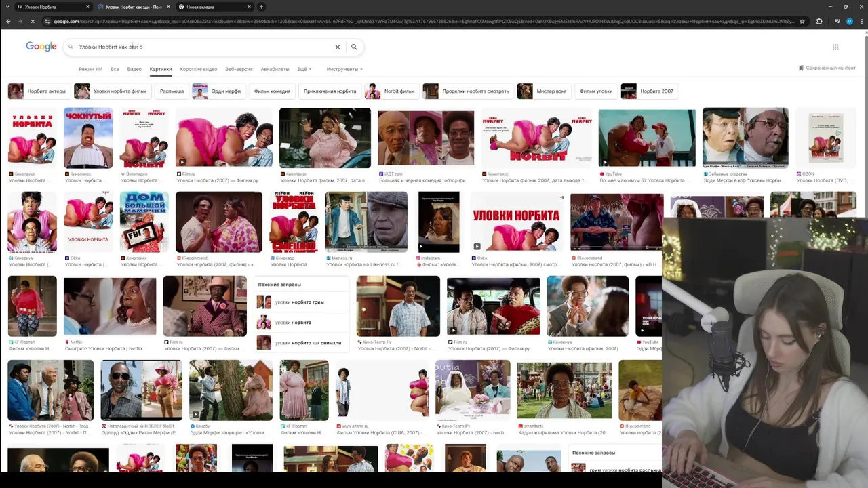Open the tab search chevron
This screenshot has width=868, height=488.
7,7
